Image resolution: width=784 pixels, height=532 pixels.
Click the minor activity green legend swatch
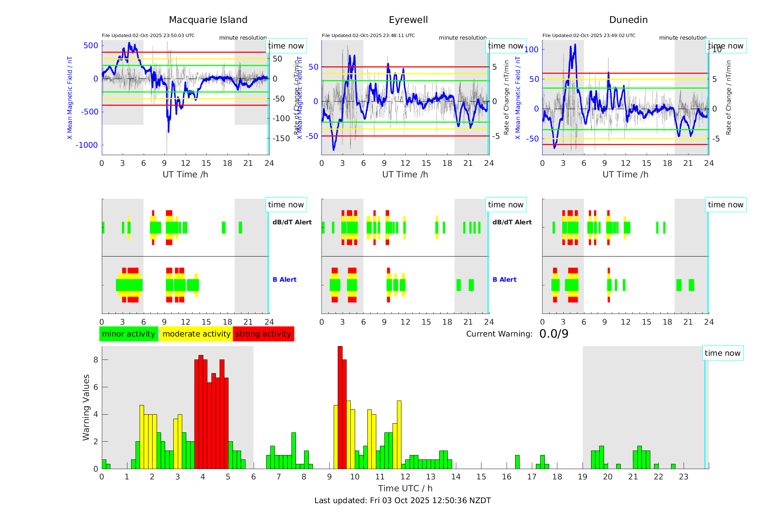pyautogui.click(x=129, y=334)
